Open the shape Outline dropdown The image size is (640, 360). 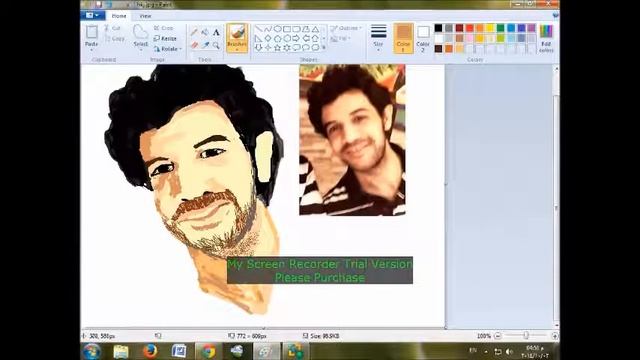click(x=346, y=28)
